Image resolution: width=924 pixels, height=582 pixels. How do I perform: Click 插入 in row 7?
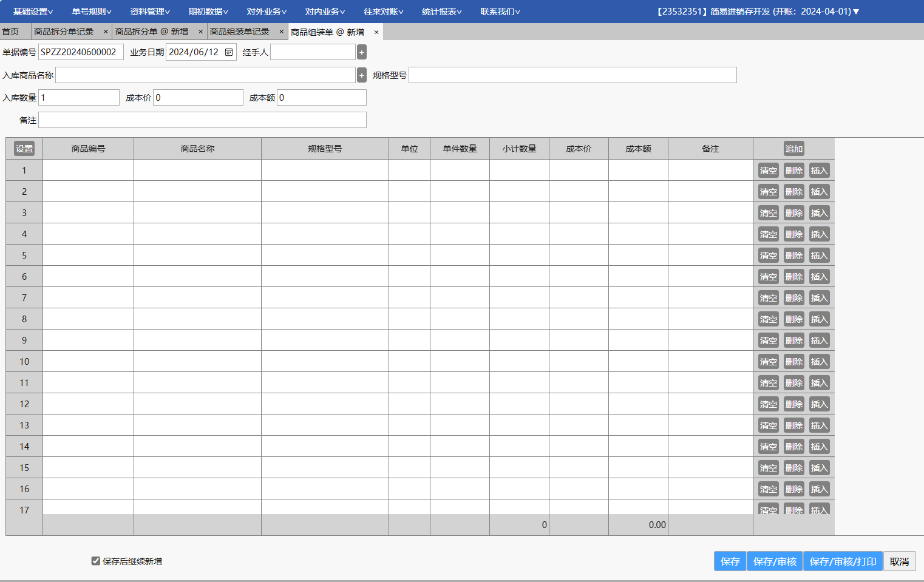819,298
